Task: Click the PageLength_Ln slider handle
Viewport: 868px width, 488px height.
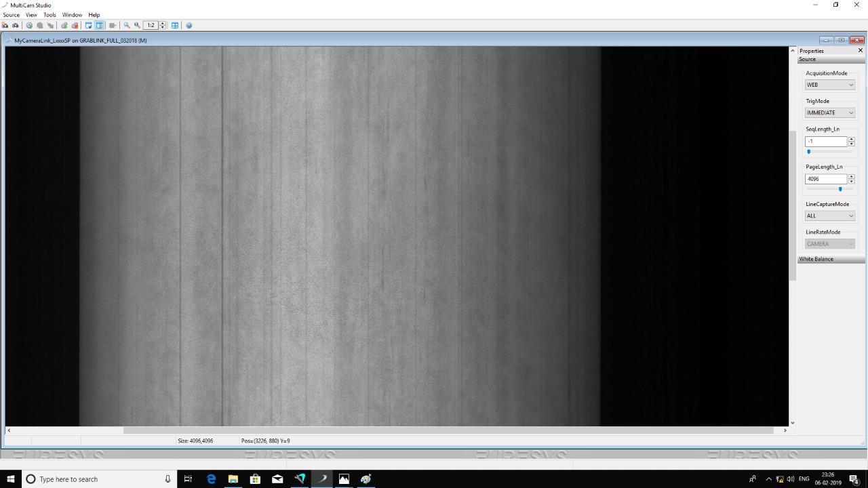Action: (x=840, y=189)
